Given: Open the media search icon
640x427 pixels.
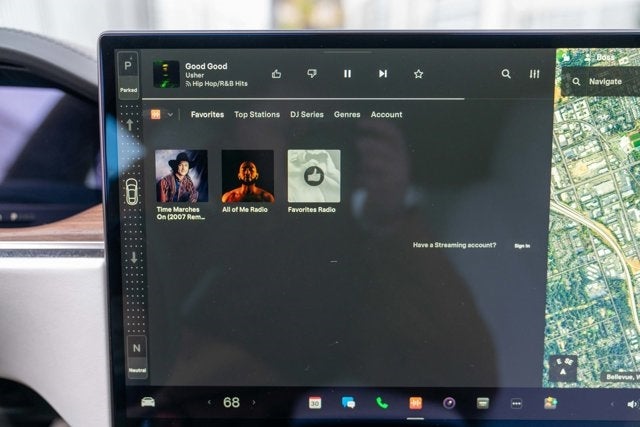Looking at the screenshot, I should (506, 73).
